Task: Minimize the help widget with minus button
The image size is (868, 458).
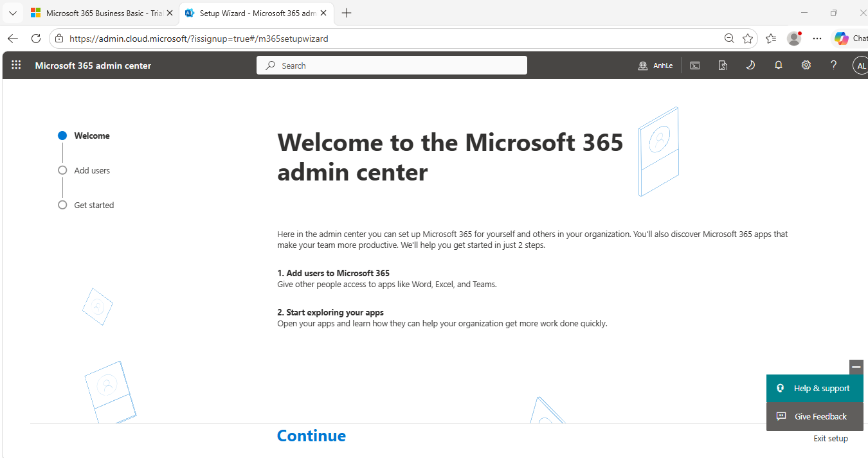Action: [x=856, y=367]
